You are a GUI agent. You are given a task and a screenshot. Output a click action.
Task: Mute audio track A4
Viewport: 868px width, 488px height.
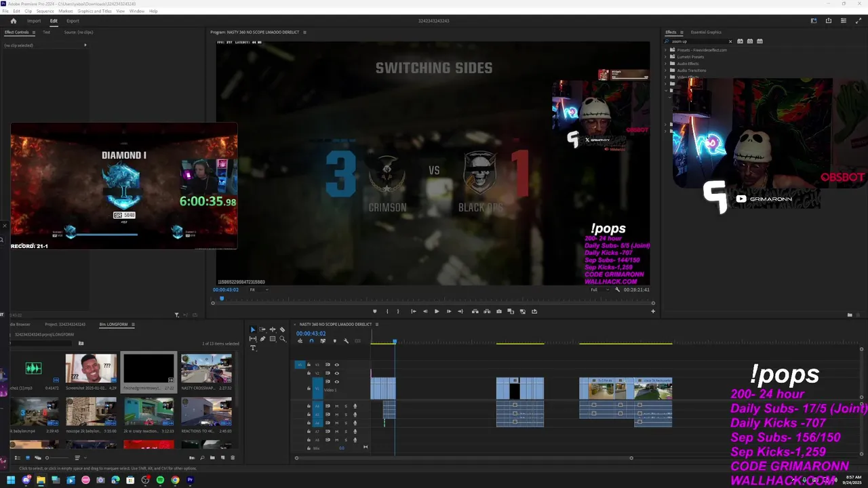[x=336, y=406]
